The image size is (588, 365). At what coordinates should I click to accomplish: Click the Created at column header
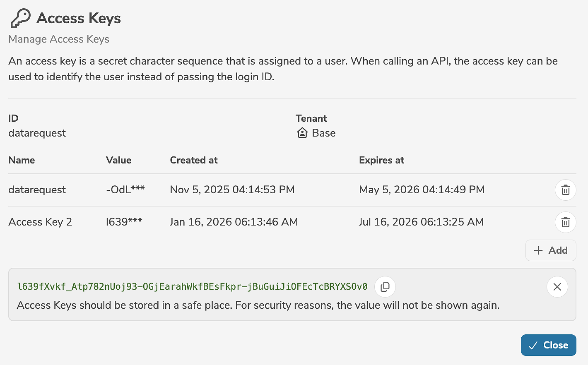(x=193, y=160)
